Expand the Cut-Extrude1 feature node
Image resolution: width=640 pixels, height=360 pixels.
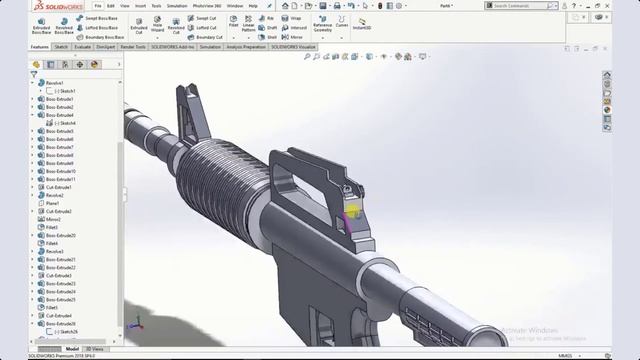pyautogui.click(x=33, y=187)
